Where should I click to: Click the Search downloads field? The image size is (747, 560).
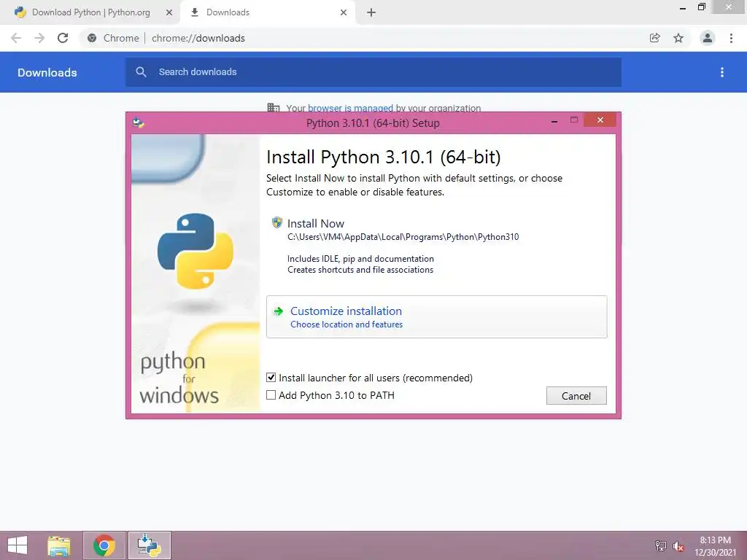[373, 72]
